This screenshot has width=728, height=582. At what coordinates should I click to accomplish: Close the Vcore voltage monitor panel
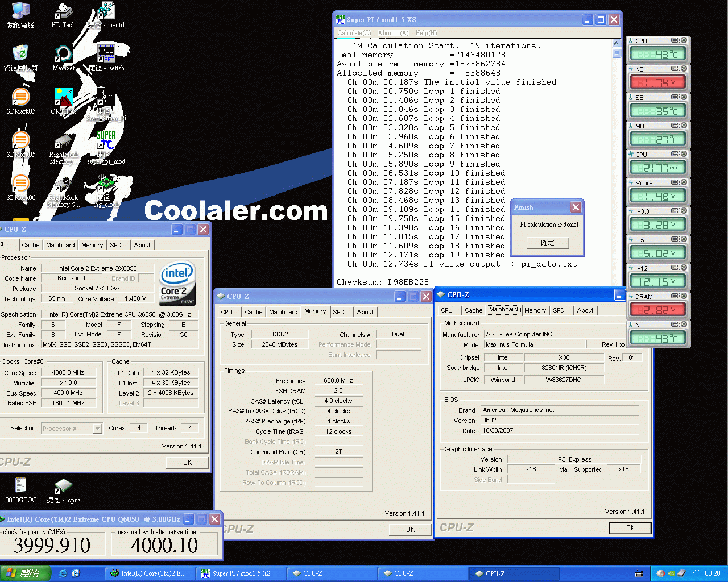pos(684,182)
